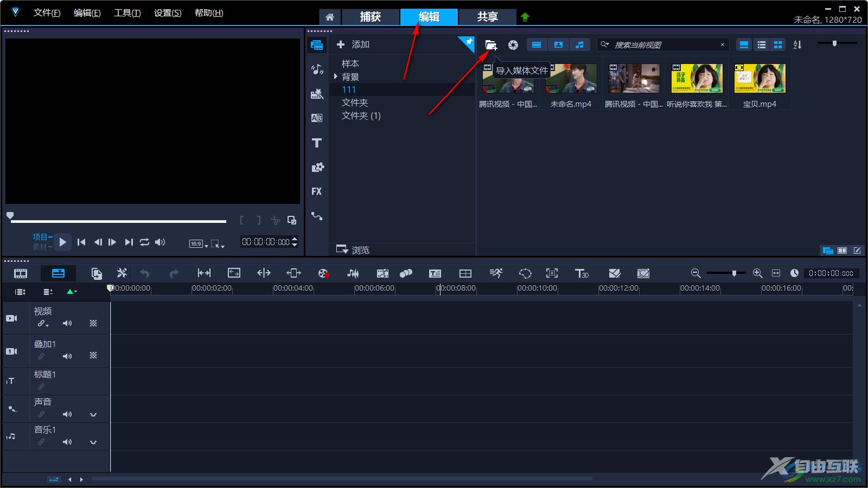Viewport: 868px width, 488px height.
Task: Step to previous frame
Action: pyautogui.click(x=98, y=242)
